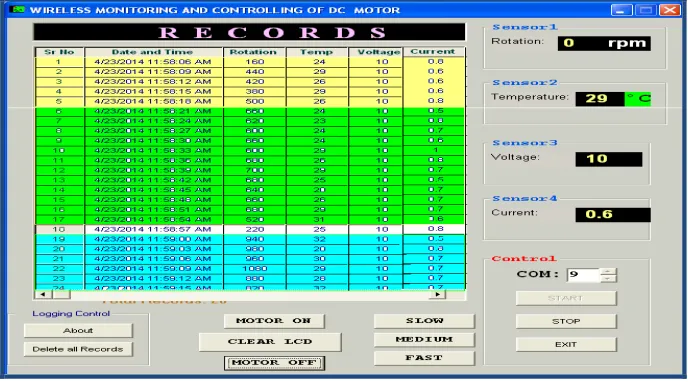
Task: Click the Current column header
Action: pos(434,52)
